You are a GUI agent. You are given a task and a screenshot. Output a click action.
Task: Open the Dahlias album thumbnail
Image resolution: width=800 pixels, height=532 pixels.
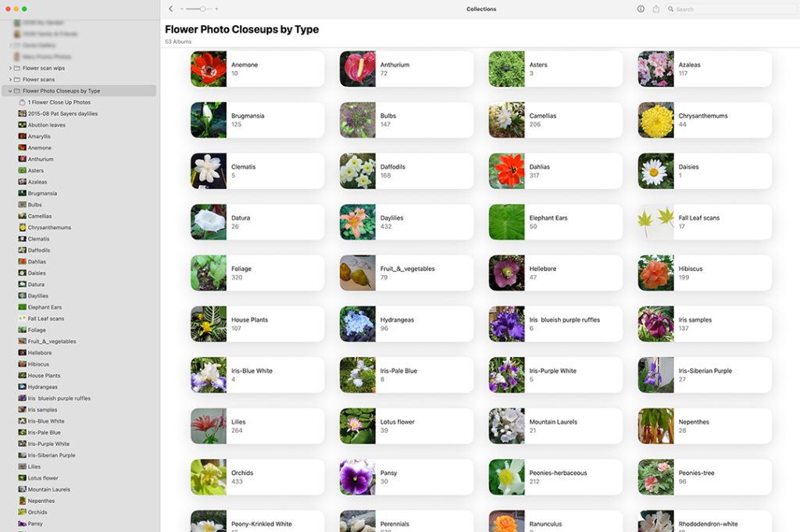(x=506, y=171)
